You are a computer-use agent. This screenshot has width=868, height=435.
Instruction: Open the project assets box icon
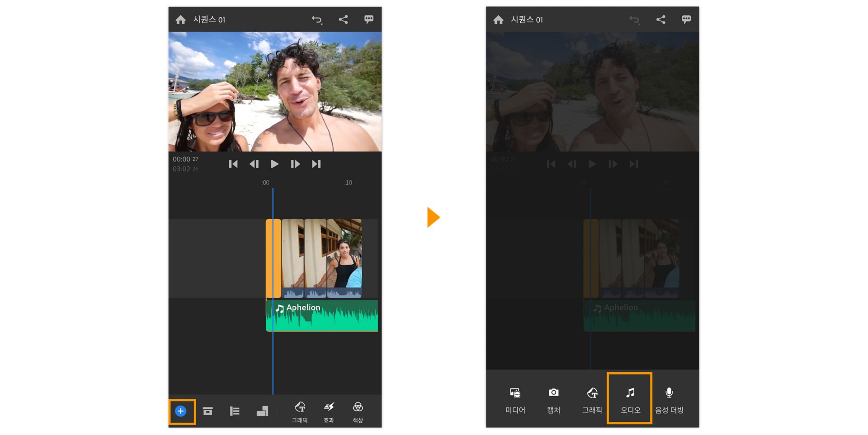pos(208,411)
